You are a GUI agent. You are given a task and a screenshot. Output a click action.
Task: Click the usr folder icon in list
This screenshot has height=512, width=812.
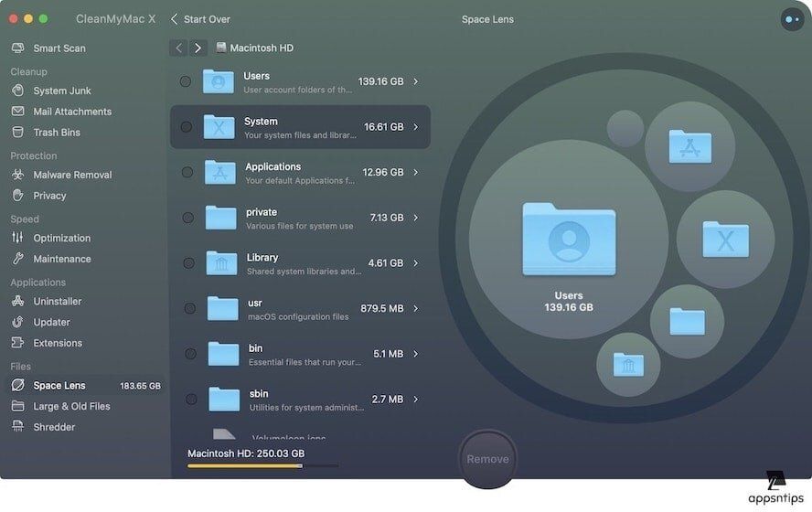coord(222,308)
